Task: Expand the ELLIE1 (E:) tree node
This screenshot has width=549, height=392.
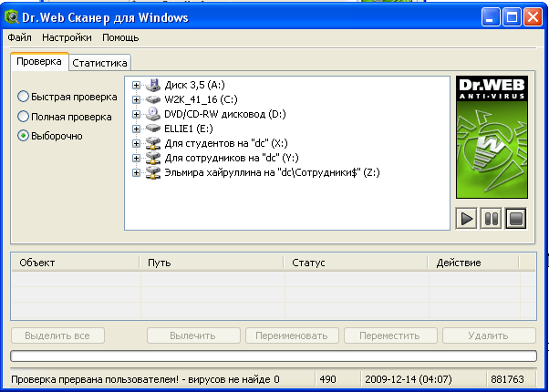Action: click(136, 129)
